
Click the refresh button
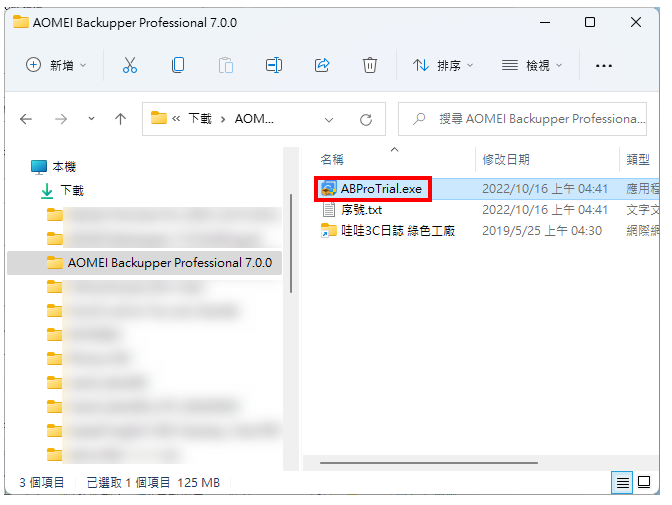(366, 120)
